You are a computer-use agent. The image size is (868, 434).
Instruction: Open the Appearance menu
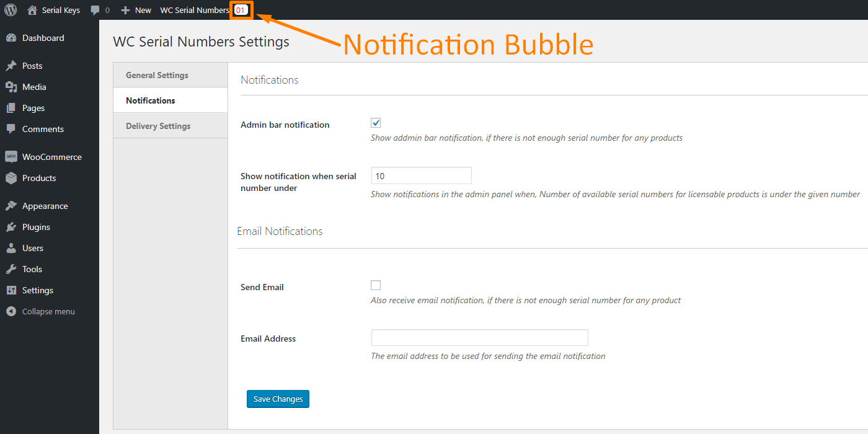pos(45,206)
